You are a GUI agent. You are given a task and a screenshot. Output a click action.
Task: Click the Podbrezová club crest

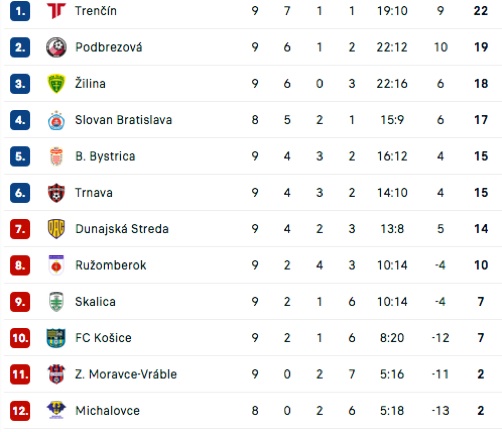tap(56, 47)
